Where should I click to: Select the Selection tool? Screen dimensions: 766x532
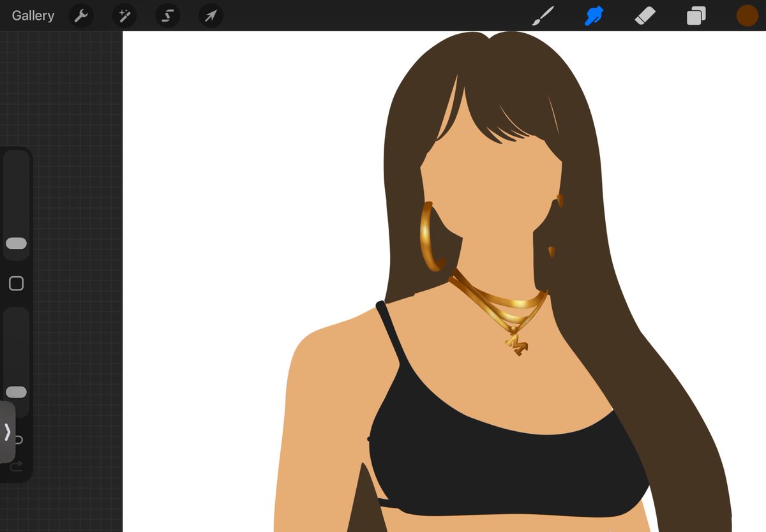(x=167, y=15)
